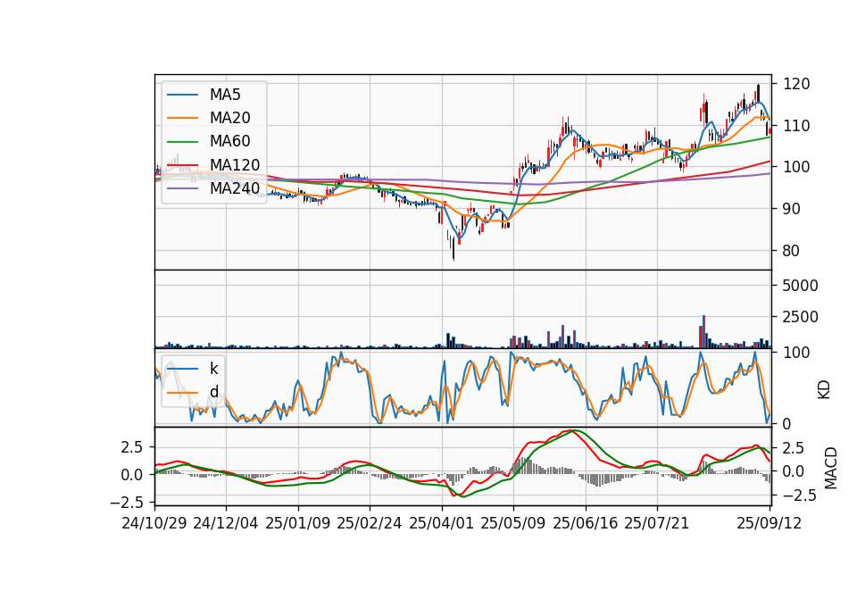Click the orange line sample beside MA20

182,118
